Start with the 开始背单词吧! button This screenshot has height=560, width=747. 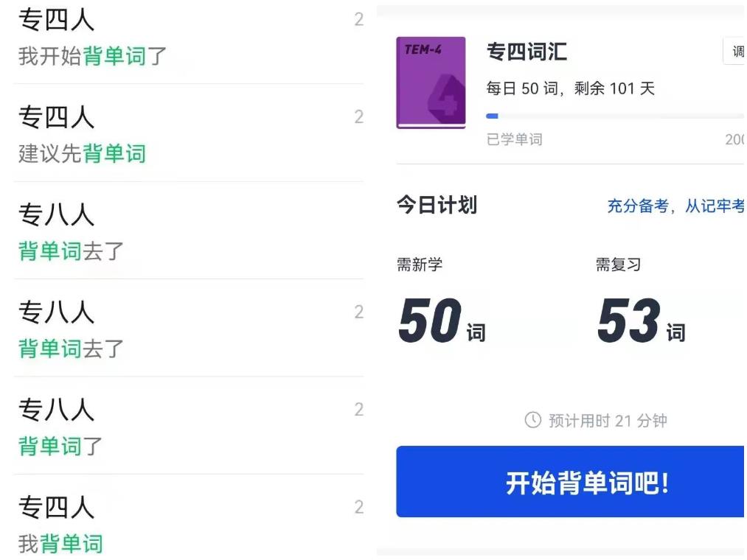570,481
